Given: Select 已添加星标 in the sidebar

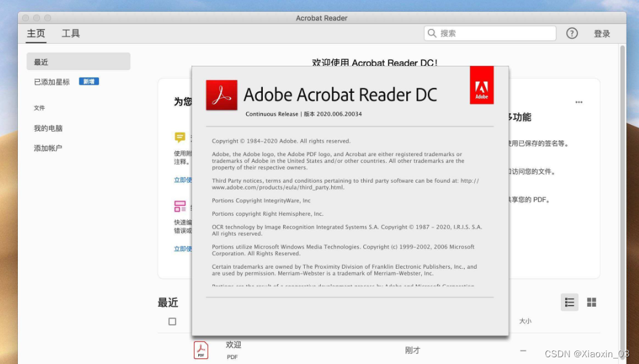Looking at the screenshot, I should point(52,82).
